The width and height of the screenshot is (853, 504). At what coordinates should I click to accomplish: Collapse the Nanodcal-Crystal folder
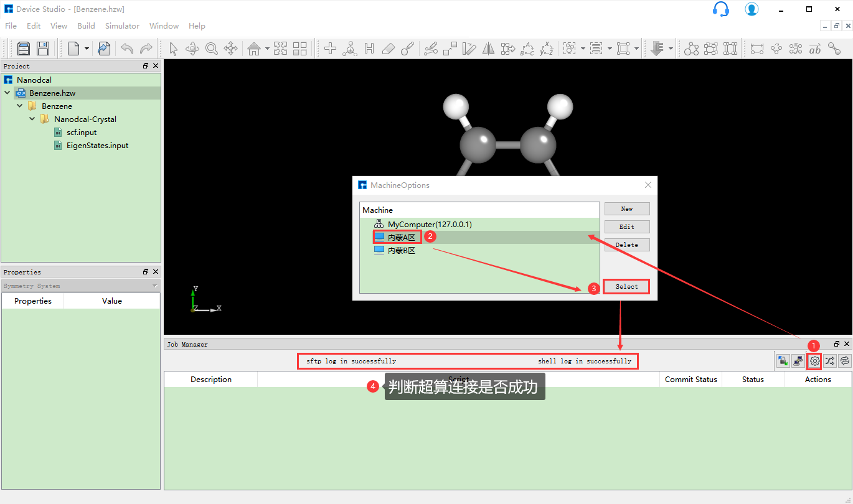pos(32,119)
